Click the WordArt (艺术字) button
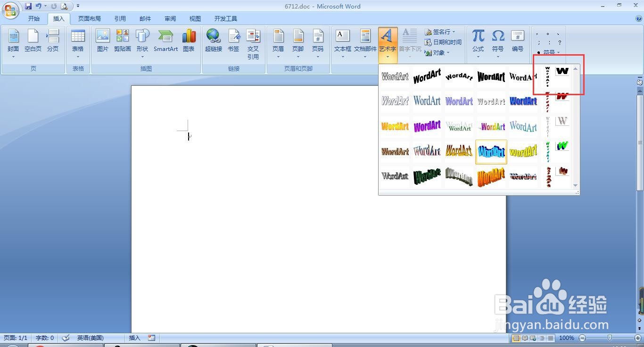 tap(388, 44)
